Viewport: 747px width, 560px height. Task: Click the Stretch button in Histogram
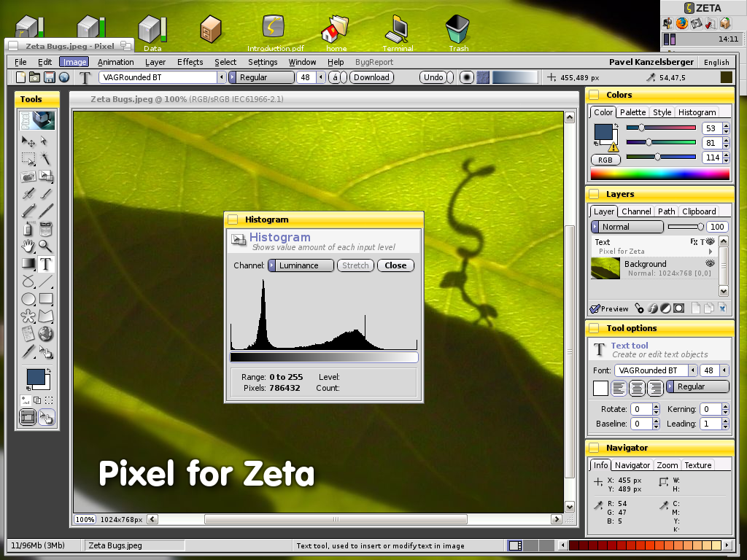355,265
